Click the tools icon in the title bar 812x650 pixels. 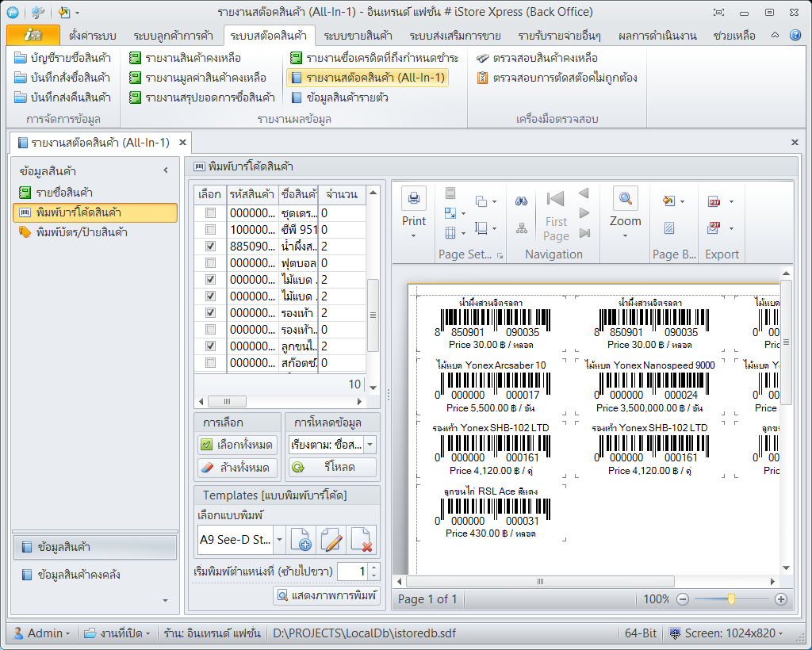(x=38, y=12)
